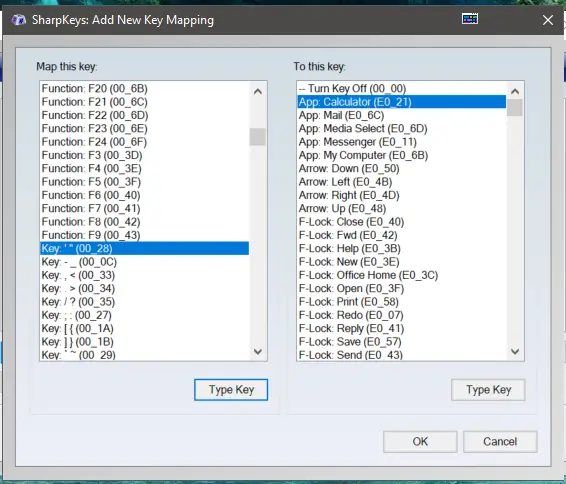
Task: Click the right list scrollbar thumb
Action: (515, 108)
